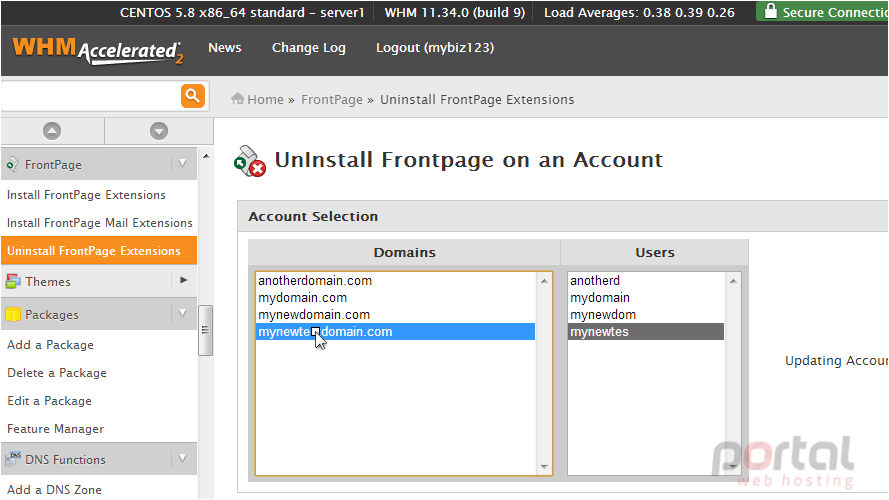The height and width of the screenshot is (500, 889).
Task: Click the FrontPage section header label
Action: click(53, 164)
